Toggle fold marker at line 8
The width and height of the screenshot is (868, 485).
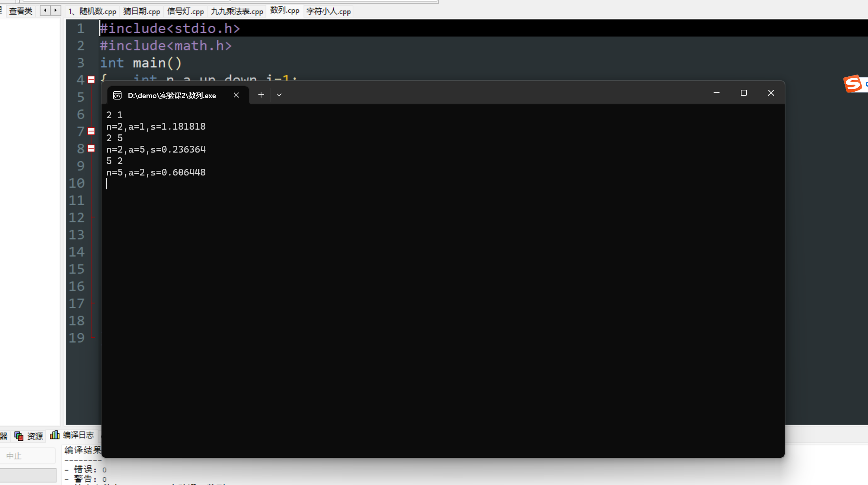coord(91,149)
